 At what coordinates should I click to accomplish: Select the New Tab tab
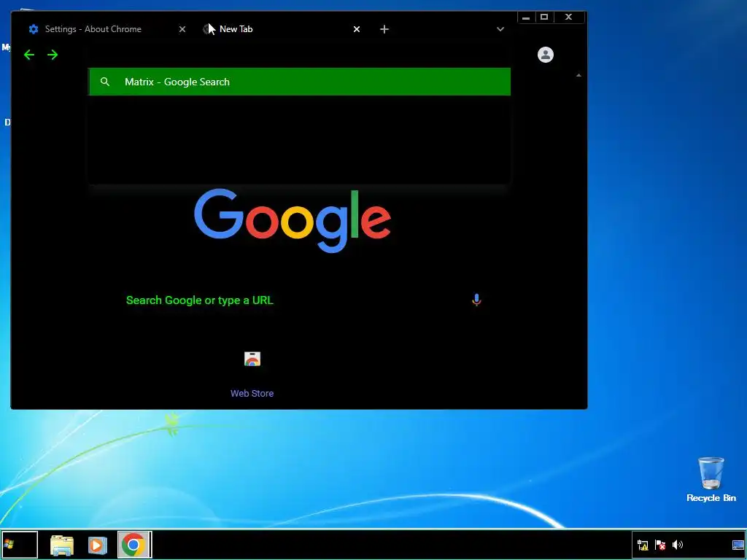tap(281, 29)
